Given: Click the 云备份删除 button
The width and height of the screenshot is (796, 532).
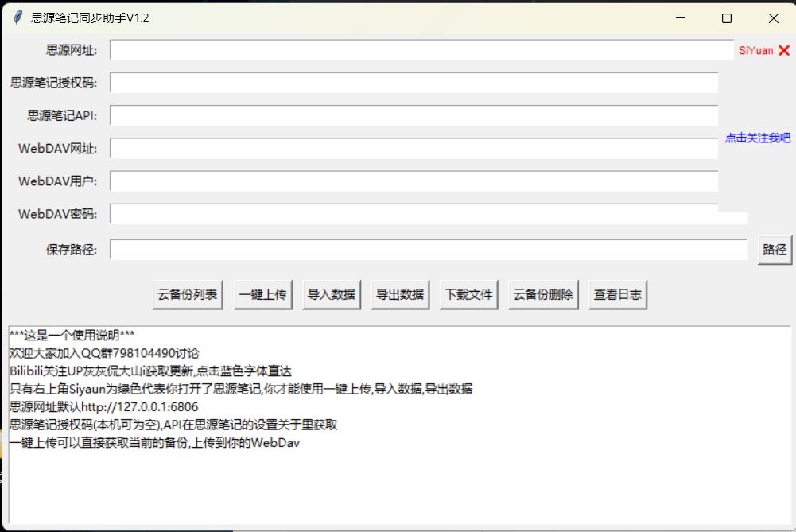Looking at the screenshot, I should click(x=543, y=294).
